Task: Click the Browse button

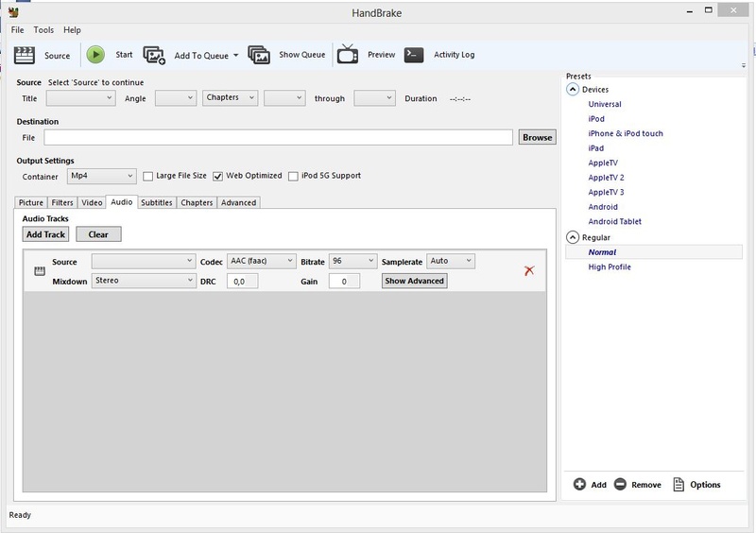Action: pyautogui.click(x=537, y=137)
